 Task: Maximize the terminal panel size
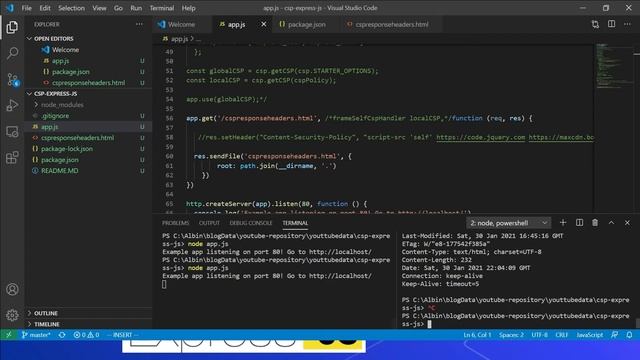[611, 222]
